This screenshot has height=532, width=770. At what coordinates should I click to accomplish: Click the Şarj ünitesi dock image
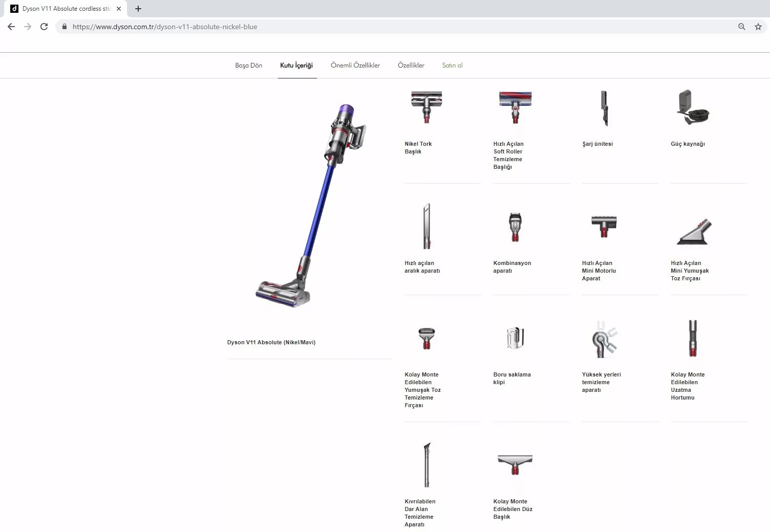pyautogui.click(x=604, y=108)
